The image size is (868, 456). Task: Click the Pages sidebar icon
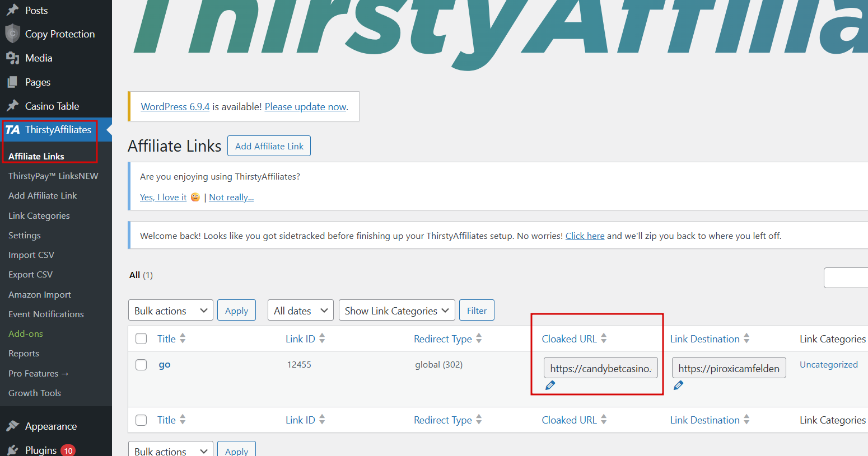click(x=12, y=82)
